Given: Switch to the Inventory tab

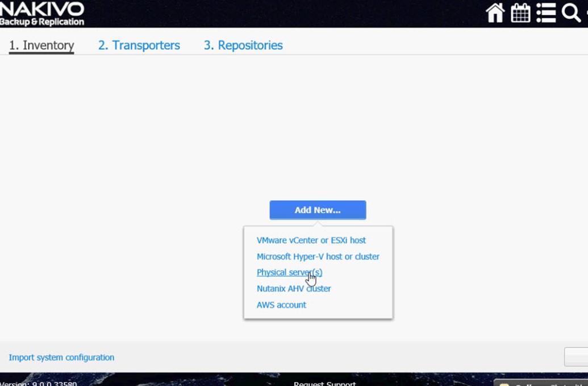Looking at the screenshot, I should pos(41,45).
